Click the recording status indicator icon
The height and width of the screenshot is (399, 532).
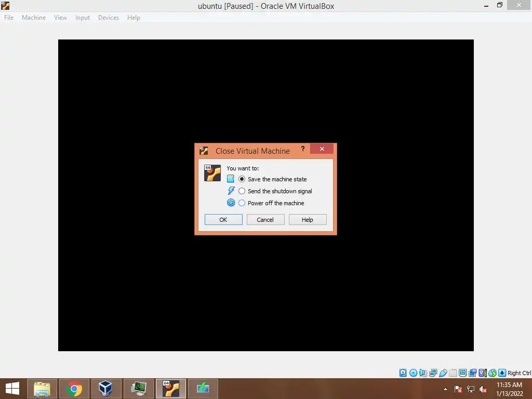point(472,373)
